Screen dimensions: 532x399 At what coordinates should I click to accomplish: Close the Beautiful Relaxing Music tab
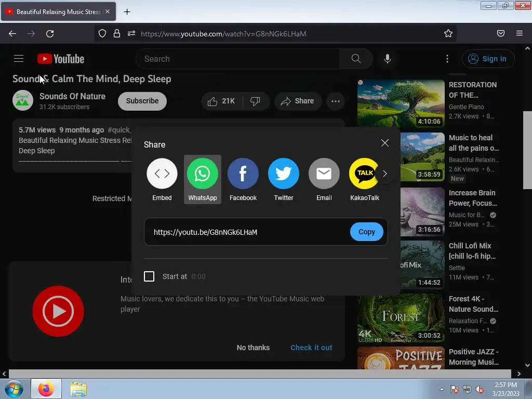coord(108,11)
